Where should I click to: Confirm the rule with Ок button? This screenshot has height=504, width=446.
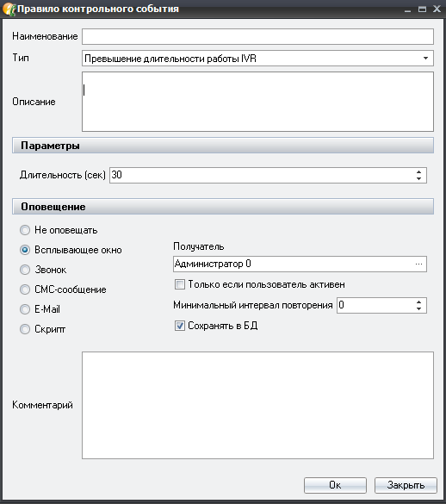click(335, 485)
